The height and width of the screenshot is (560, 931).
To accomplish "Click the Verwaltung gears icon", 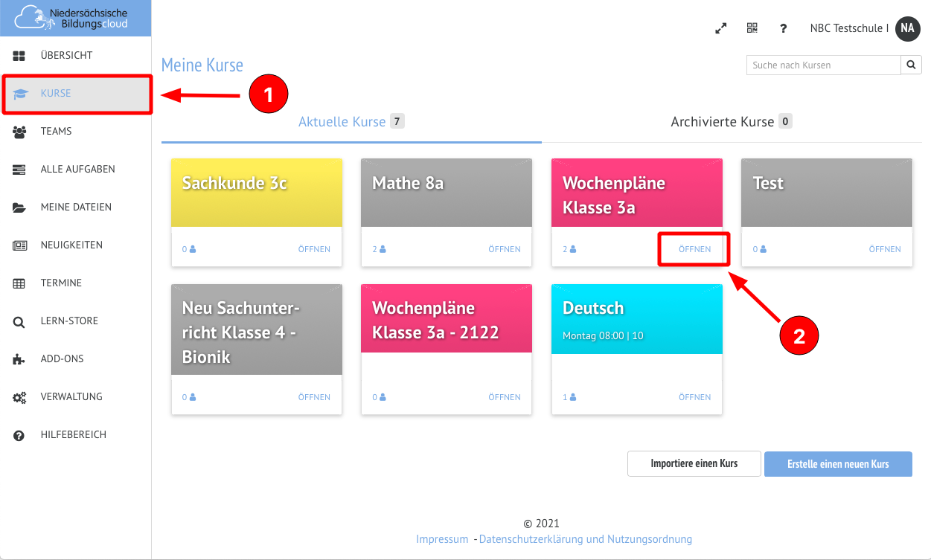I will pos(19,397).
